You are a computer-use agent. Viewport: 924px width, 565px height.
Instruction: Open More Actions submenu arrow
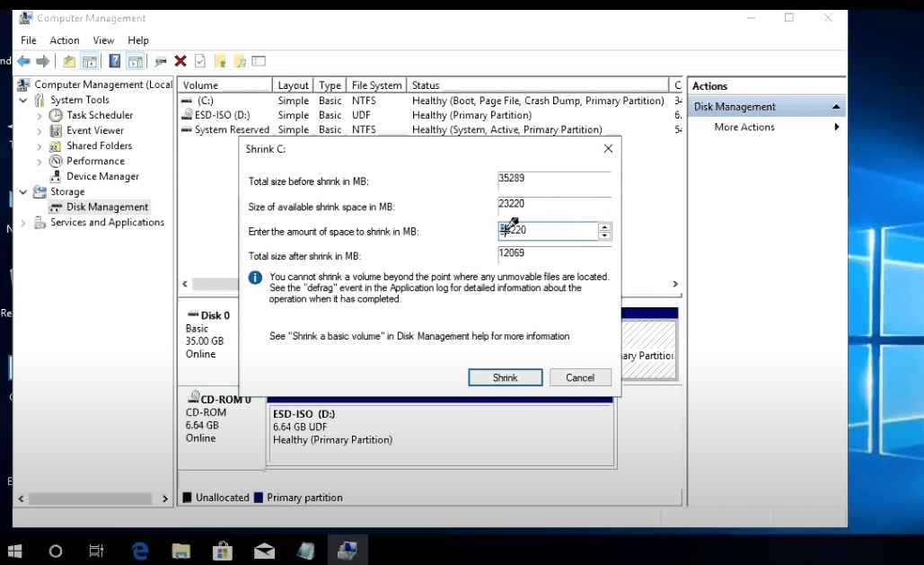(x=836, y=127)
